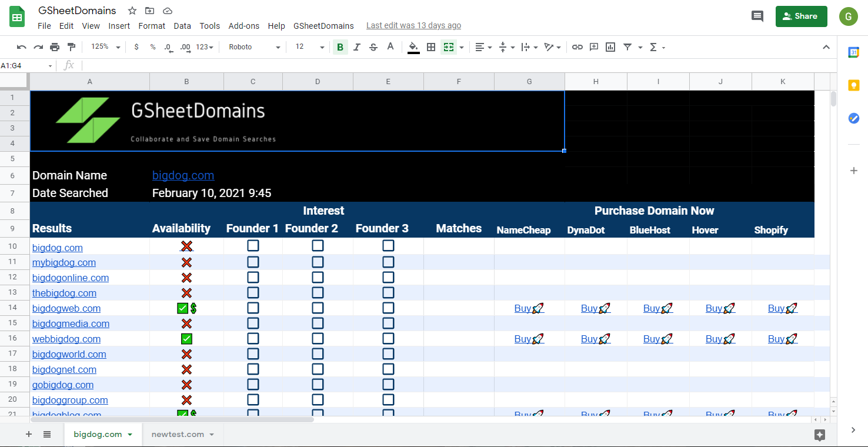
Task: Click the print icon in toolbar
Action: pos(55,47)
